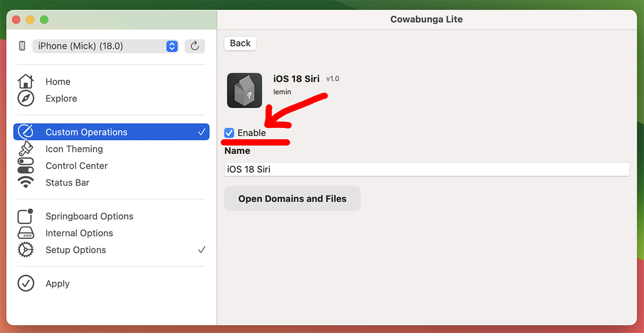Open Setup Options

click(x=75, y=250)
